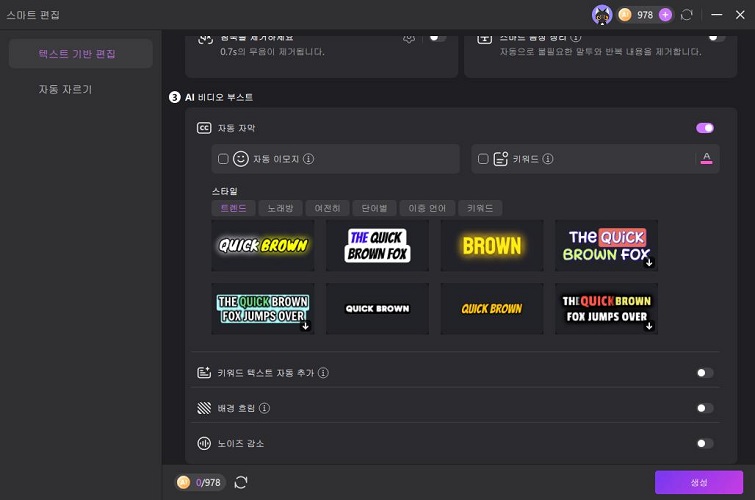Switch to the 단어별 style tab
Screen dimensions: 755x500
pyautogui.click(x=374, y=208)
